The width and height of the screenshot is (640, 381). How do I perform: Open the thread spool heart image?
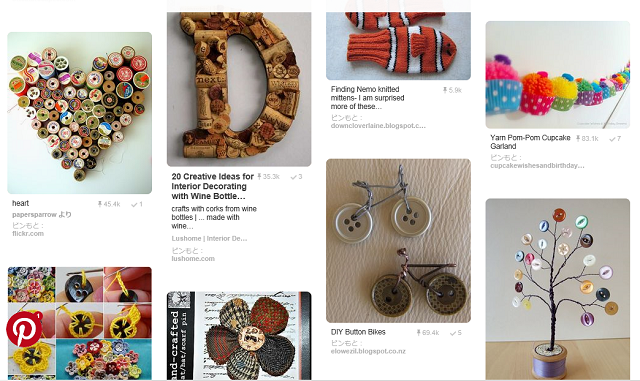click(80, 113)
